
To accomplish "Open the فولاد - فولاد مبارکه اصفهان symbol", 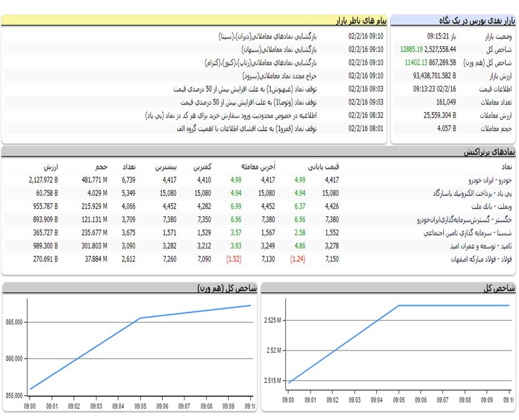I will pyautogui.click(x=481, y=259).
